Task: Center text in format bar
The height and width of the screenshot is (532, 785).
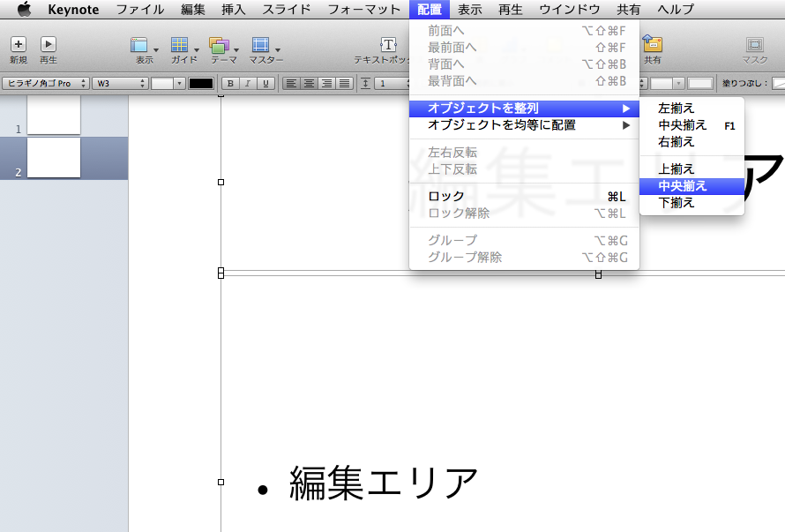Action: pos(309,83)
